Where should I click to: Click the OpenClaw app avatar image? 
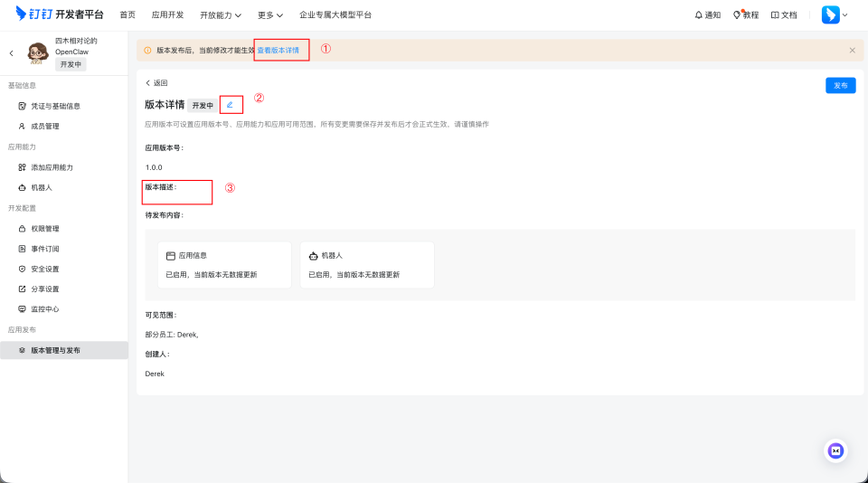pos(38,53)
